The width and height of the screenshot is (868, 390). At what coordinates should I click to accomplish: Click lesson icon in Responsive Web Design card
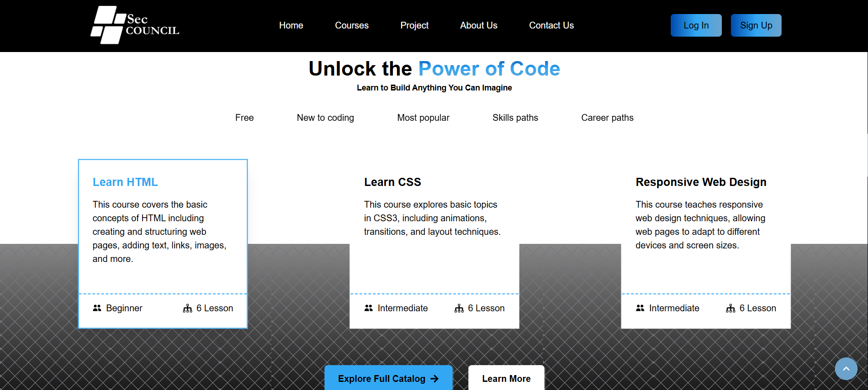pos(730,309)
